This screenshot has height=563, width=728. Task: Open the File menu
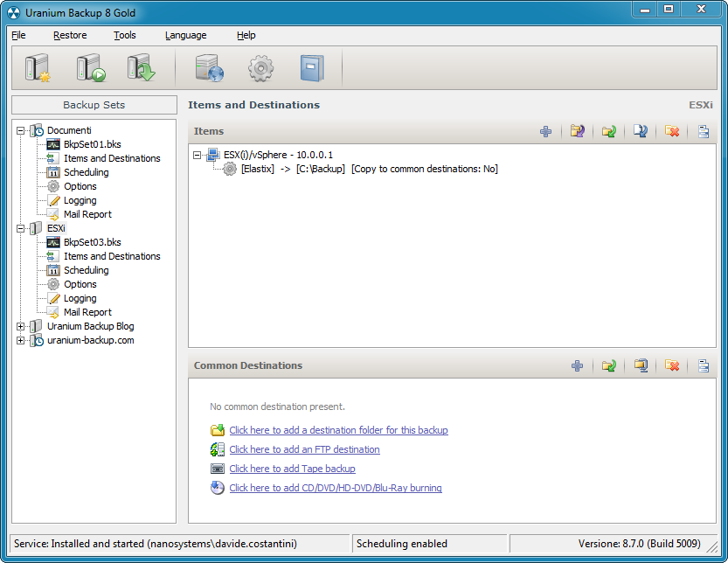click(x=18, y=35)
